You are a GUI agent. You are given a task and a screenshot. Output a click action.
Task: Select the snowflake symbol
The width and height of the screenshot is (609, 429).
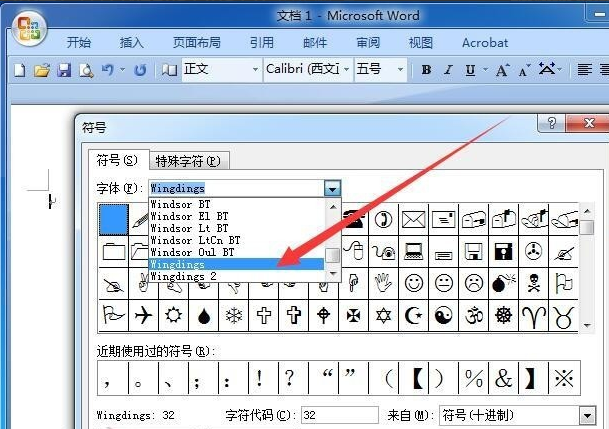(x=233, y=315)
